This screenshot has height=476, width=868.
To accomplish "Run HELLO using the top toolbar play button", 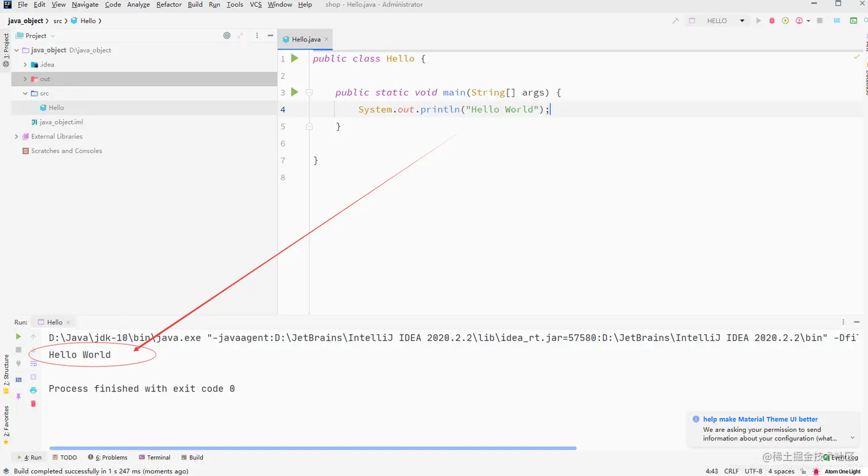I will 758,21.
